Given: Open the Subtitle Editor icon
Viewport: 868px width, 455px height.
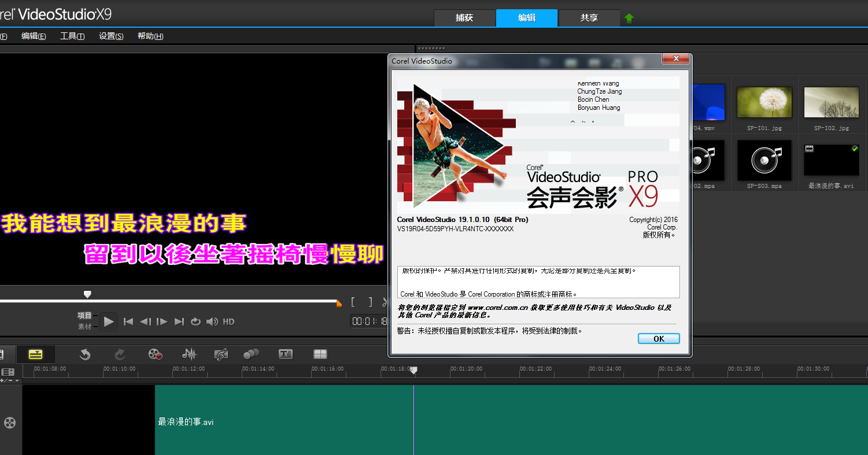Looking at the screenshot, I should click(x=286, y=354).
